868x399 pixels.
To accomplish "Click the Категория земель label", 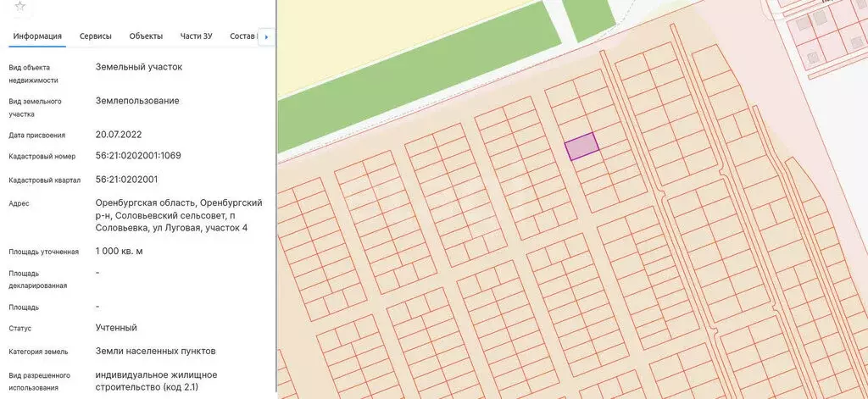I will (x=39, y=352).
